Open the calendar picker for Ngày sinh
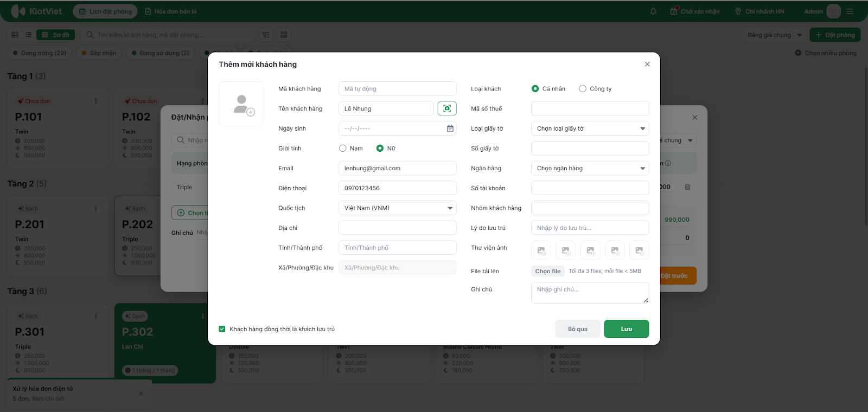The height and width of the screenshot is (412, 868). click(x=450, y=128)
